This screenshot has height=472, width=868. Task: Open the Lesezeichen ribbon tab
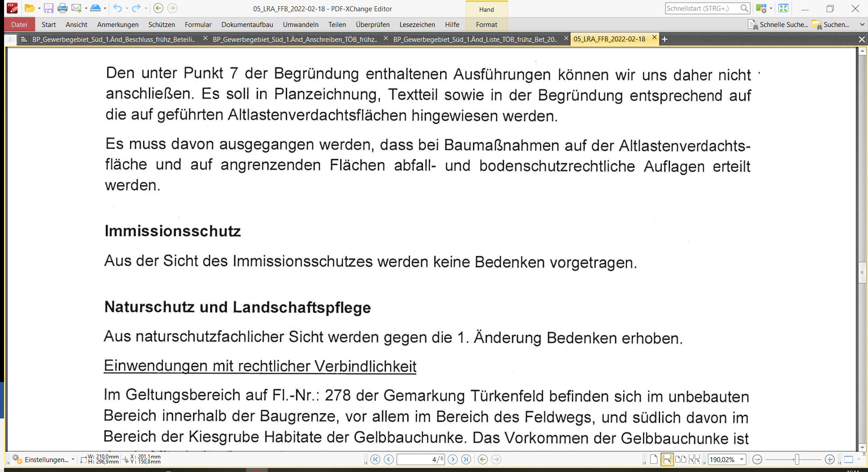417,25
